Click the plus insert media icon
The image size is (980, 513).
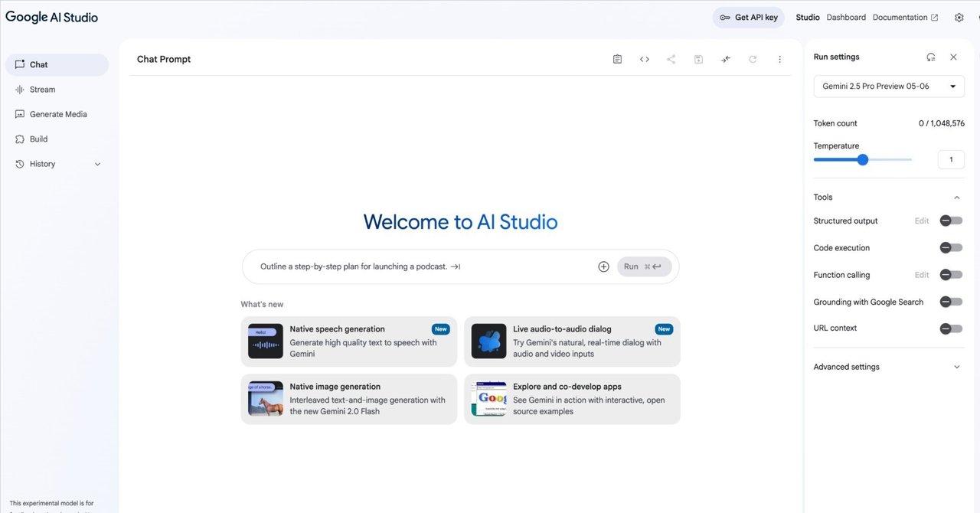tap(603, 266)
